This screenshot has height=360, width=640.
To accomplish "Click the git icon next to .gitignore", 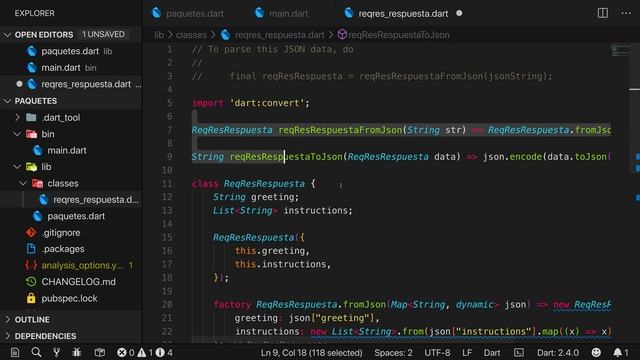I will click(x=31, y=232).
